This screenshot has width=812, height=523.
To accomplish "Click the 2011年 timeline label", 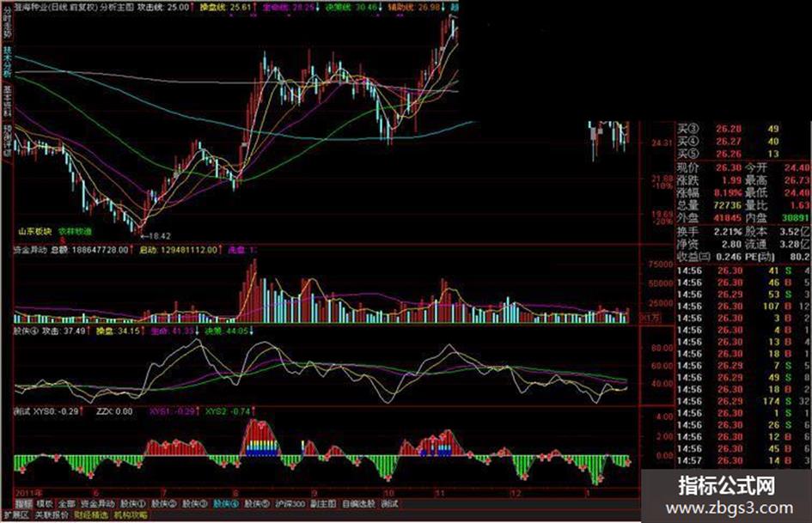I will 28,492.
